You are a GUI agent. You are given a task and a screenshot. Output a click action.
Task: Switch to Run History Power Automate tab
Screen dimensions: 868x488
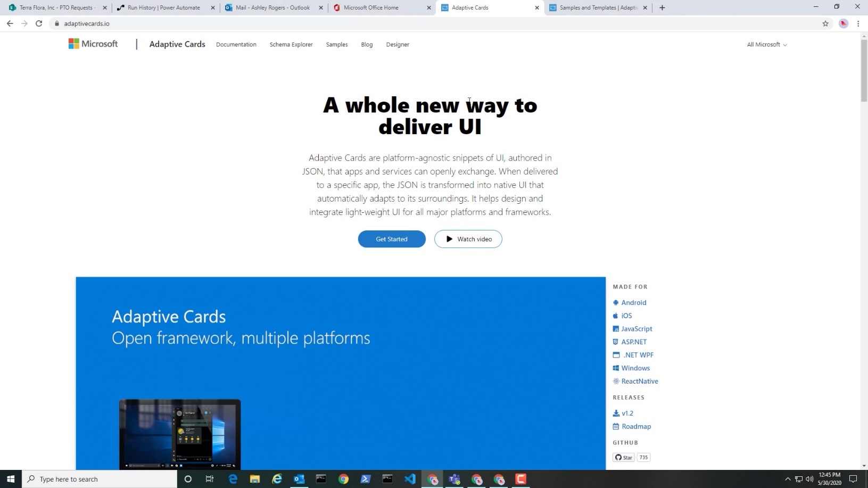click(164, 7)
